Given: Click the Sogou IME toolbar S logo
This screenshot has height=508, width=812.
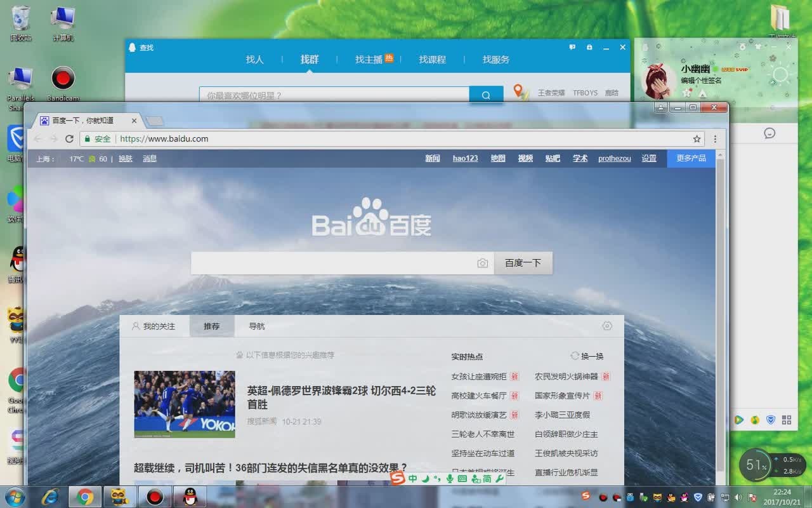Looking at the screenshot, I should tap(398, 478).
